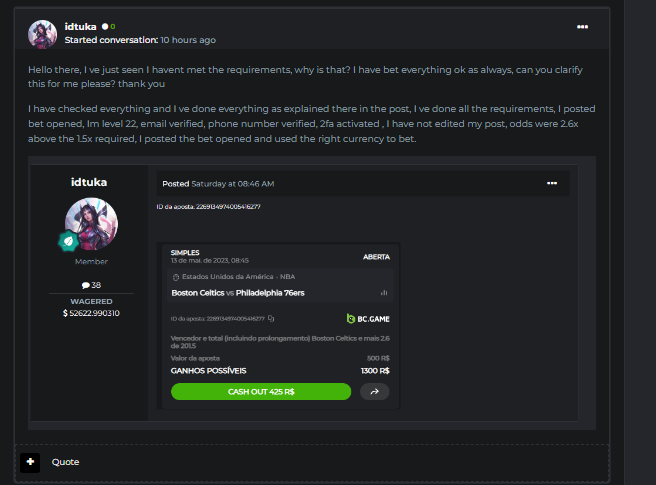This screenshot has height=485, width=656.
Task: Click the large idtuka profile avatar
Action: pos(91,224)
